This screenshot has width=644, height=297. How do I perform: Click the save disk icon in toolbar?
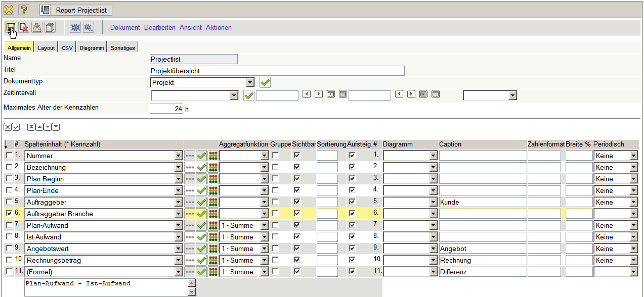[x=10, y=27]
